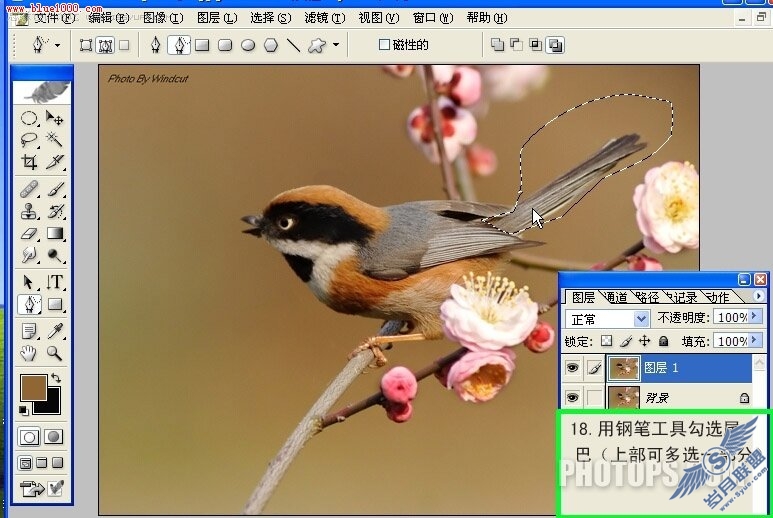Toggle link box beside 背景 layer
773x518 pixels.
(x=595, y=397)
